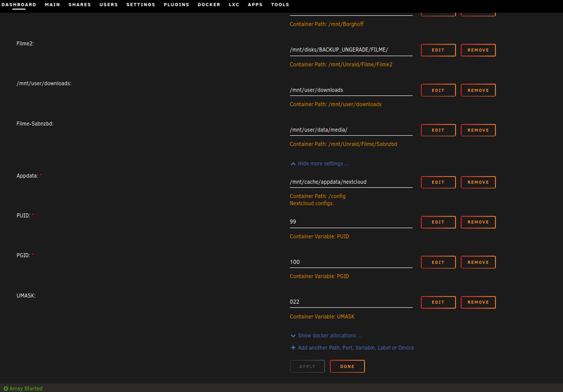Open the Dashboard menu tab

[x=19, y=4]
